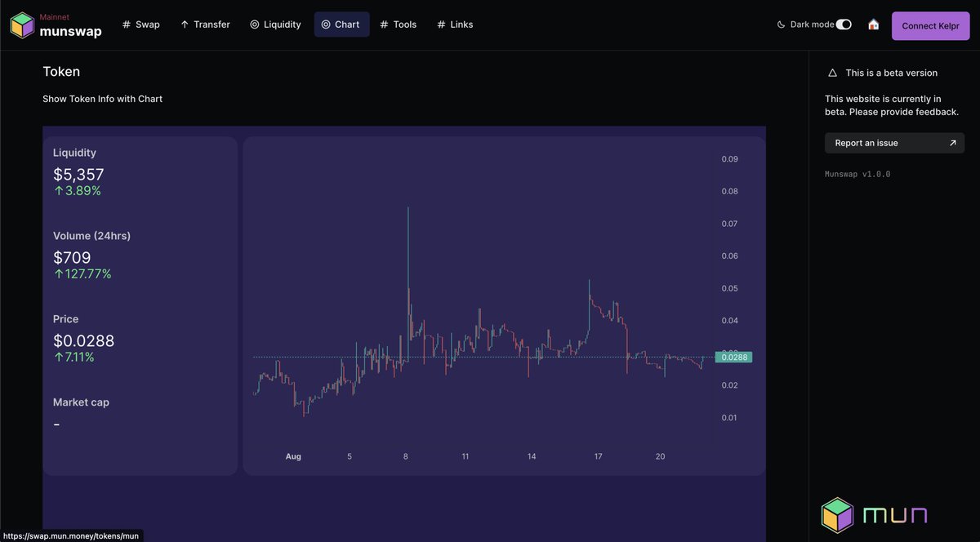Click the warning triangle beta icon

pos(832,73)
